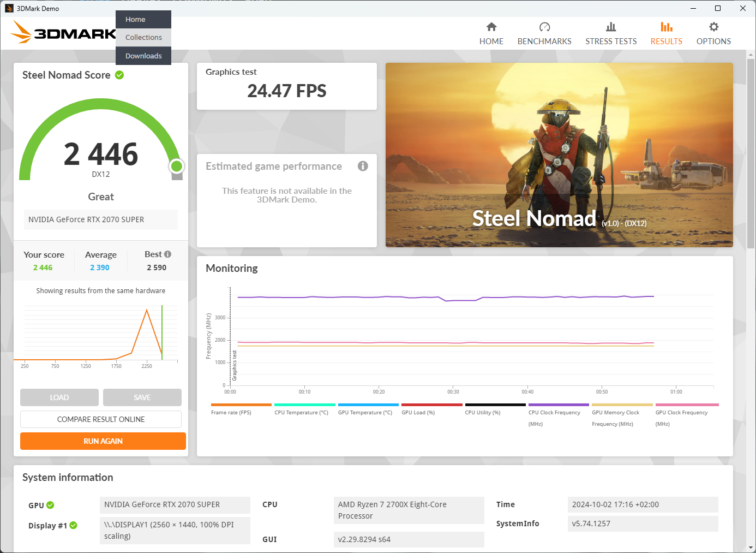Toggle Frame rate (FPS) legend swatch
756x553 pixels.
click(x=241, y=405)
